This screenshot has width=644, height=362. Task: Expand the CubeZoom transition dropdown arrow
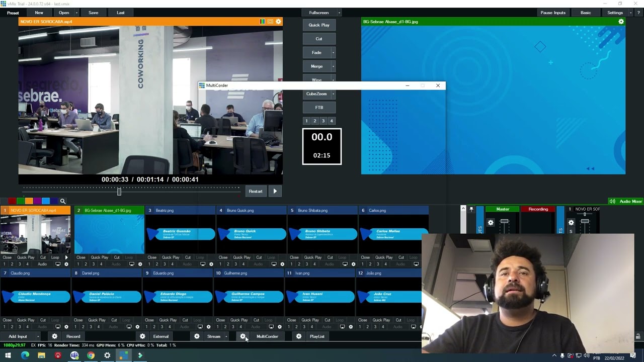[x=333, y=94]
